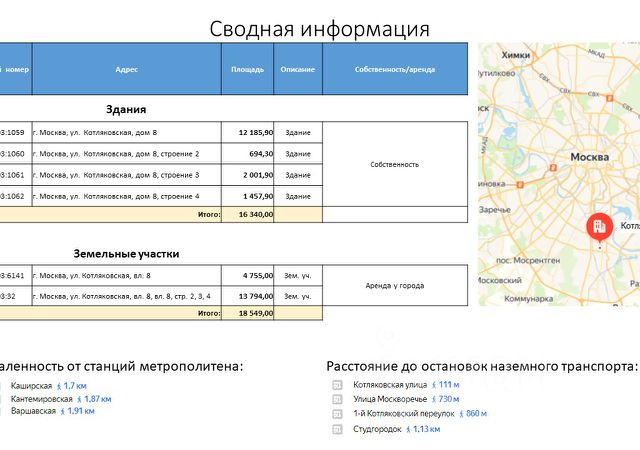Viewport: 640px width, 450px height.
Task: Click area value 1 457,90
Action: [x=258, y=196]
